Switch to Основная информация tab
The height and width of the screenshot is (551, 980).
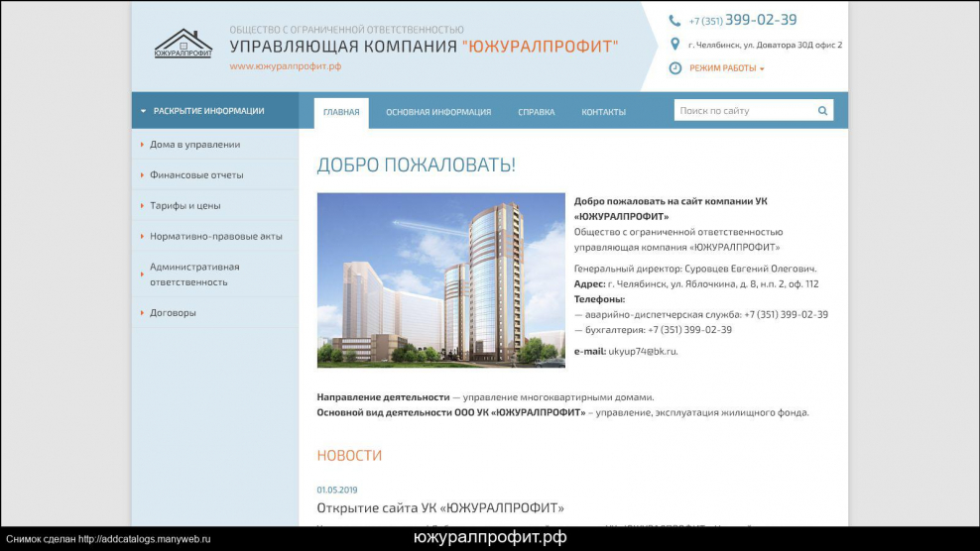[438, 112]
